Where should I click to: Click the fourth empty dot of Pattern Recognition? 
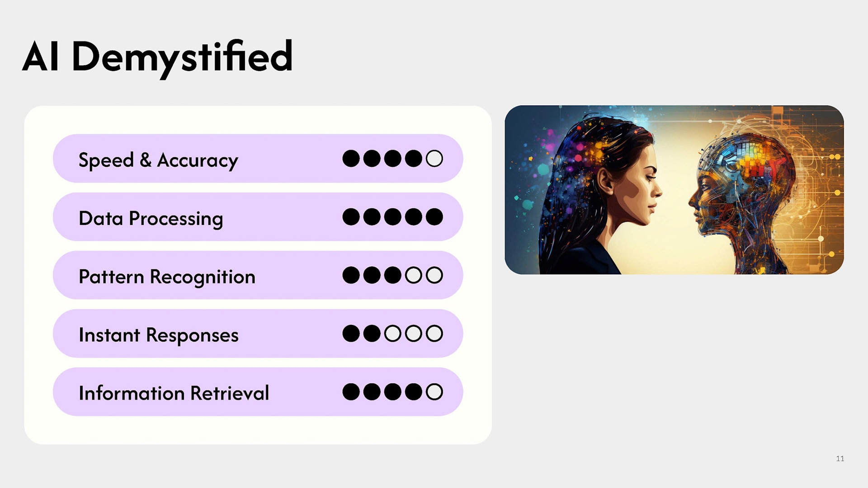pyautogui.click(x=414, y=275)
